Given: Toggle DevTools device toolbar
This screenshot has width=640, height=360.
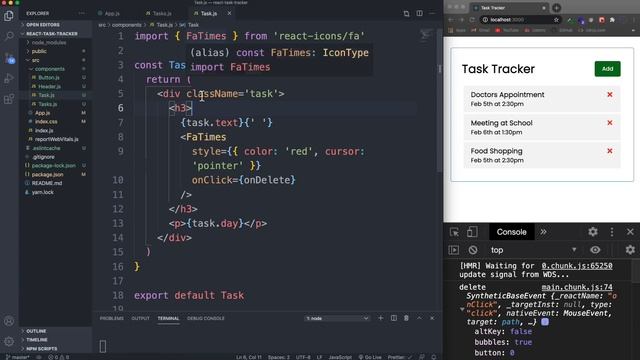Looking at the screenshot, I should [472, 232].
